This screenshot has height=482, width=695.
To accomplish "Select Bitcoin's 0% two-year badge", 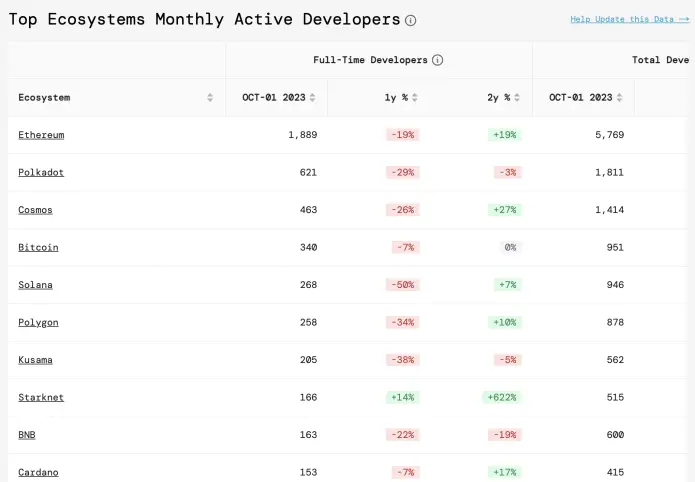I will (511, 247).
